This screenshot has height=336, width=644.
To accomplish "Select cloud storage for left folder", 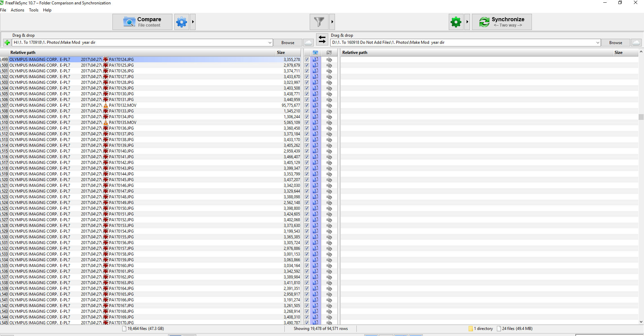I will tap(308, 42).
